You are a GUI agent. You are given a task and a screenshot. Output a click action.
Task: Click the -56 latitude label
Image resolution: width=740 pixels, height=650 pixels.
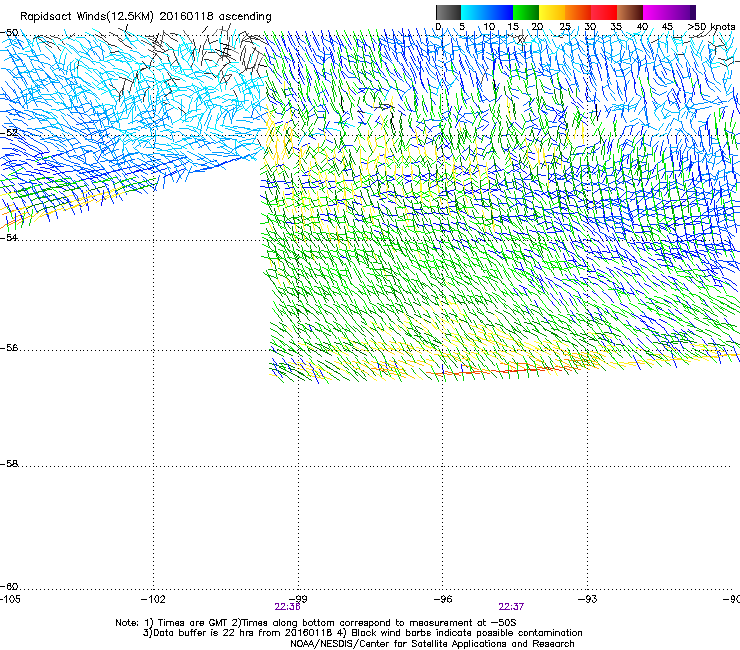click(9, 348)
